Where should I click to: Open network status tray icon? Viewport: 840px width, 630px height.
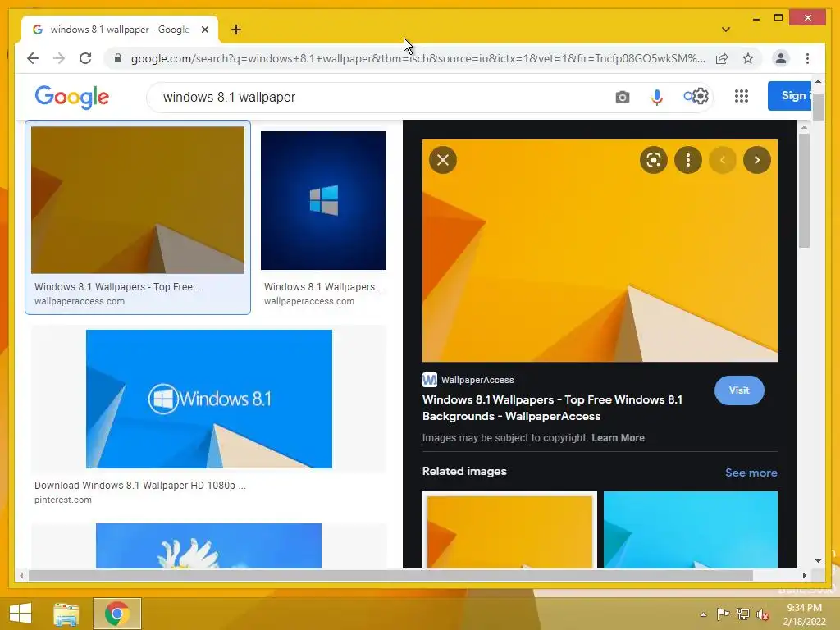(743, 614)
